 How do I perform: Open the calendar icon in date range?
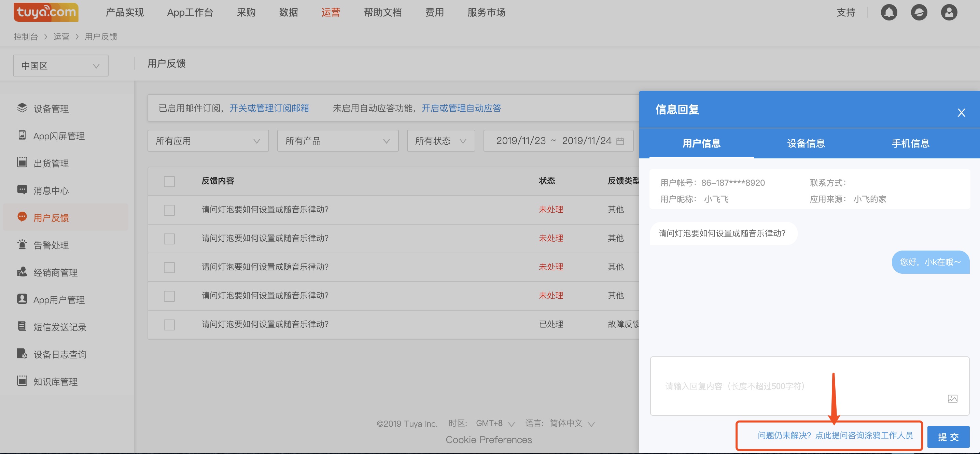[620, 141]
